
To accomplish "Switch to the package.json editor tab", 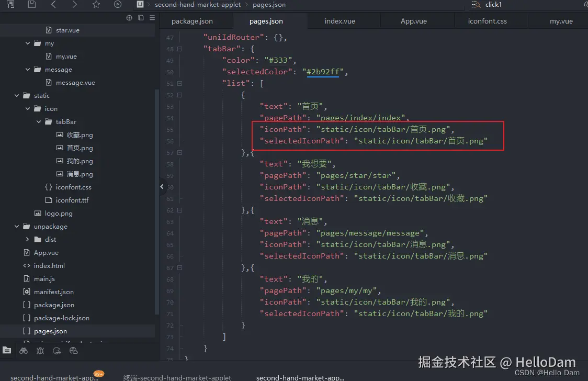I will pyautogui.click(x=192, y=21).
